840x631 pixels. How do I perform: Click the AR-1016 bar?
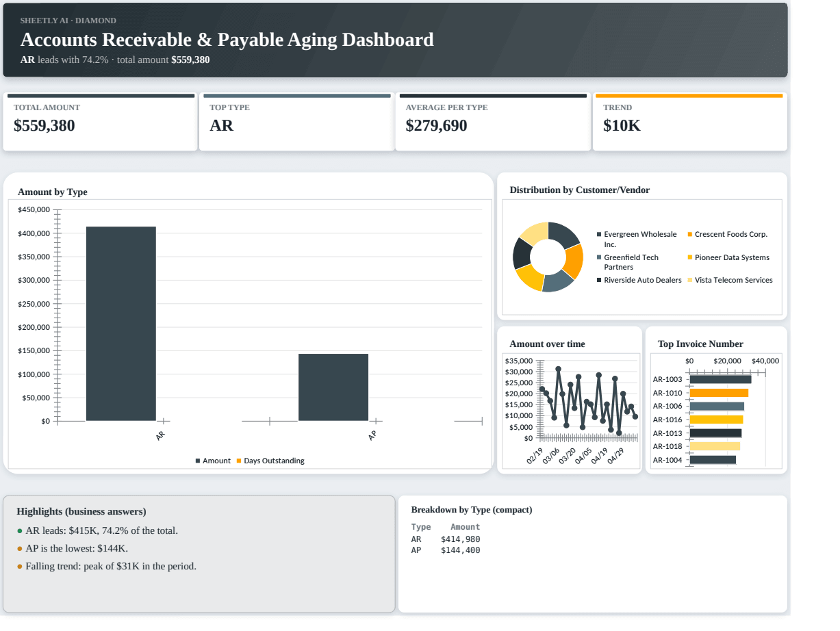[x=716, y=420]
